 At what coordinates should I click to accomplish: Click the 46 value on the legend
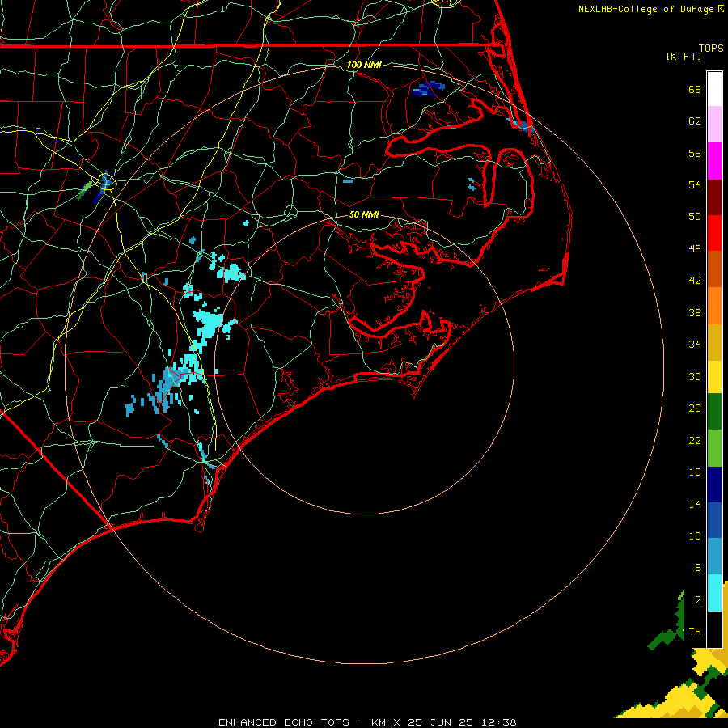[695, 249]
